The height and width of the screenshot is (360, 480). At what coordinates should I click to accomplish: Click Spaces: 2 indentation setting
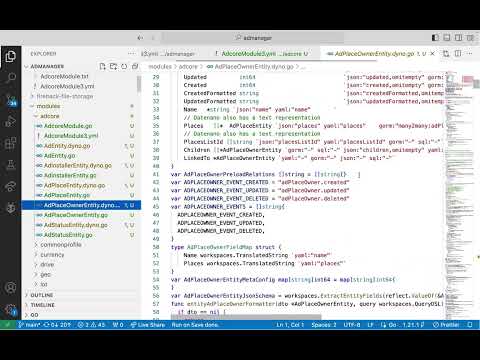[324, 324]
